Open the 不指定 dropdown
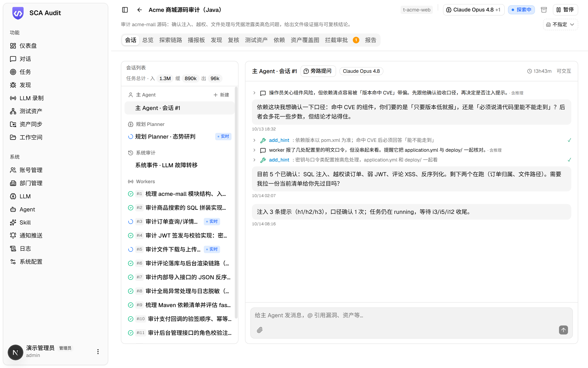This screenshot has width=588, height=368. pyautogui.click(x=560, y=24)
